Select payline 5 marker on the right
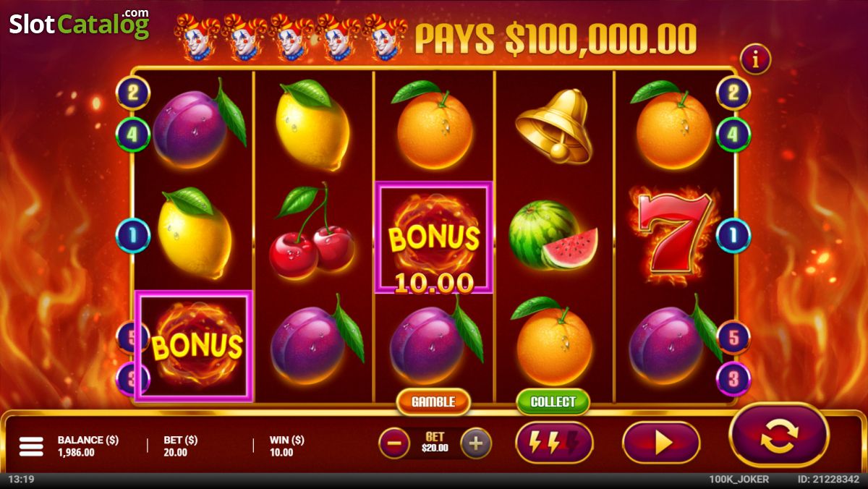This screenshot has height=489, width=868. pos(733,337)
